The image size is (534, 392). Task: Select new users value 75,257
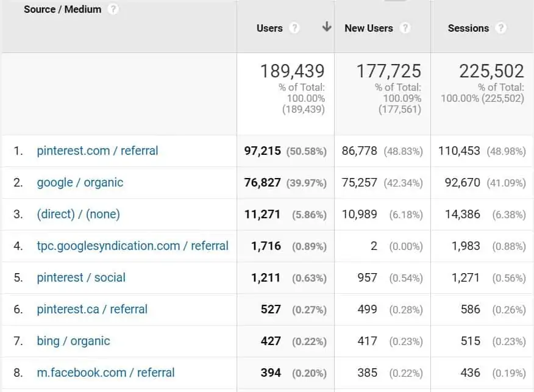[359, 182]
